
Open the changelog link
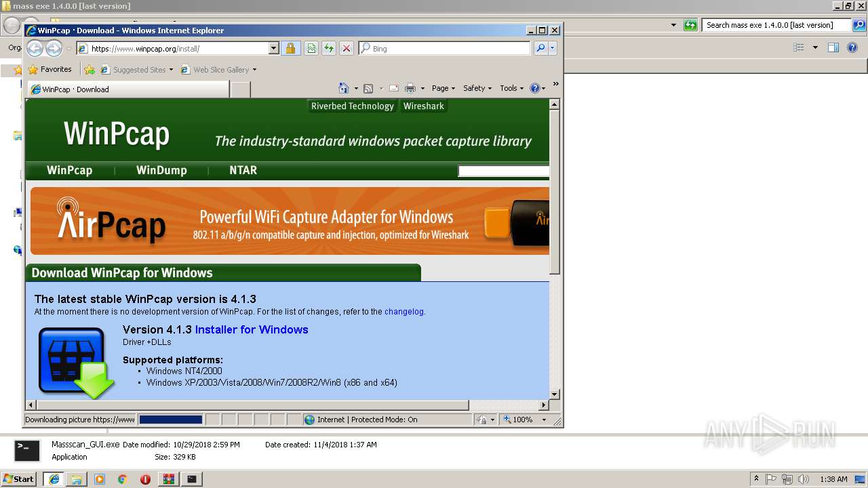pos(404,312)
